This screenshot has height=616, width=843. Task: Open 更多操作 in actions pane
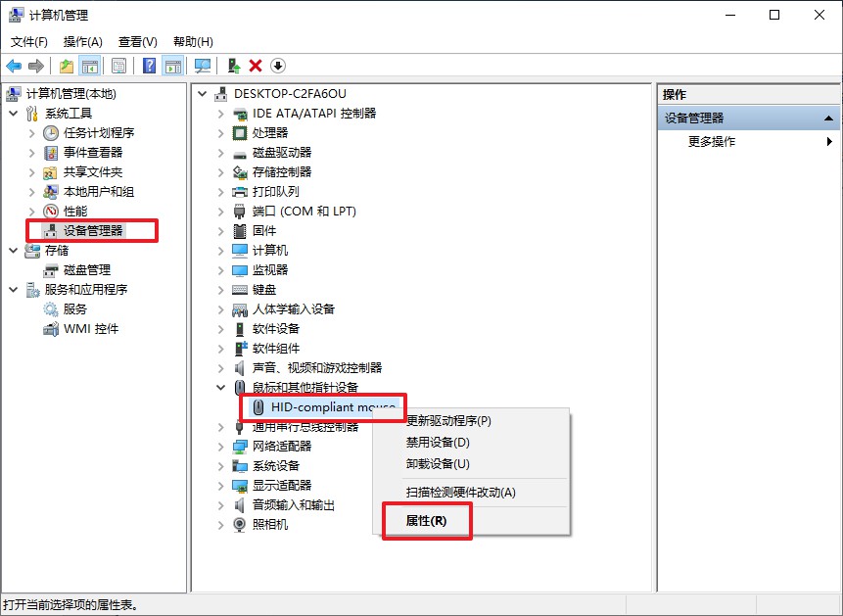point(711,141)
